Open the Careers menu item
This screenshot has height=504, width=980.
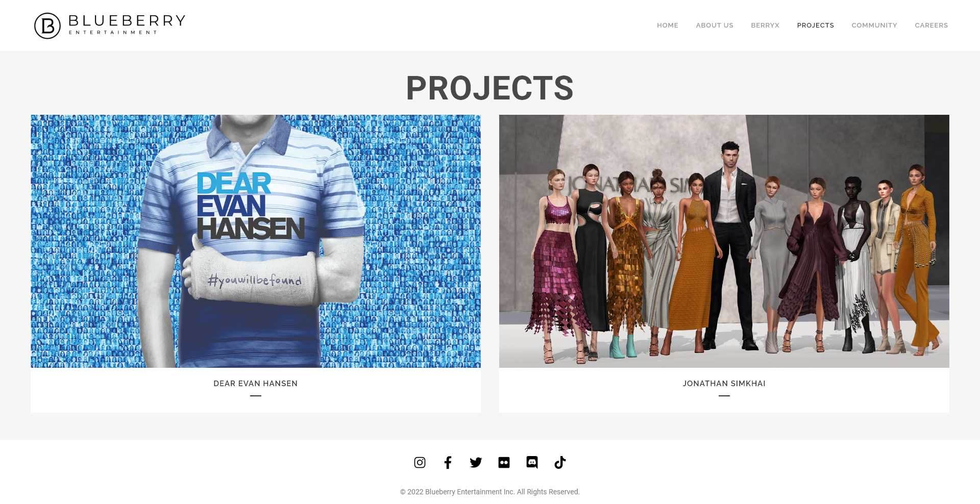[x=932, y=26]
